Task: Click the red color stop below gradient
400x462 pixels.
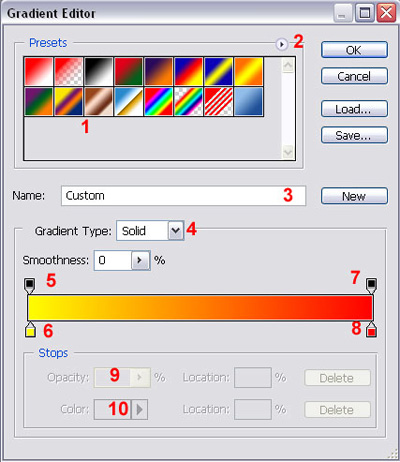Action: [x=371, y=330]
